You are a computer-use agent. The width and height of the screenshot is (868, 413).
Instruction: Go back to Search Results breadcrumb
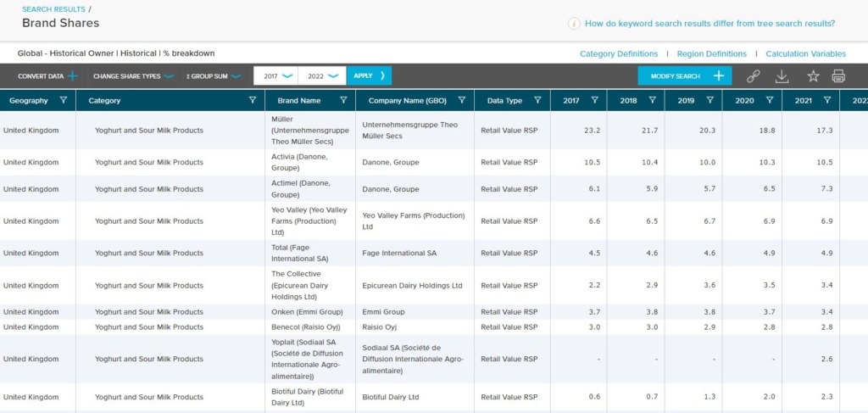[53, 9]
